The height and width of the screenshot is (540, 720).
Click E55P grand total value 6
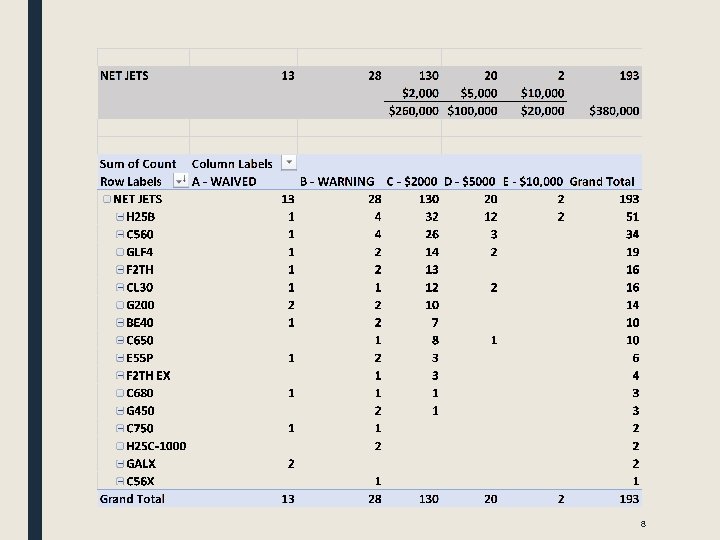click(636, 358)
